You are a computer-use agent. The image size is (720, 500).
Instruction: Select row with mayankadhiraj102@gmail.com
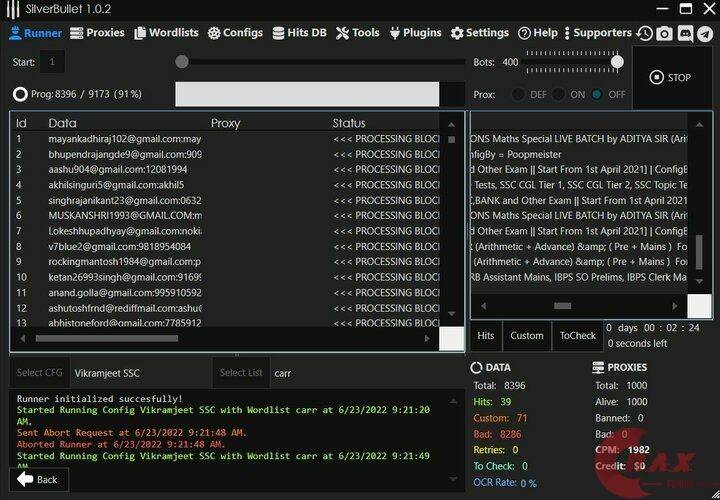click(225, 139)
